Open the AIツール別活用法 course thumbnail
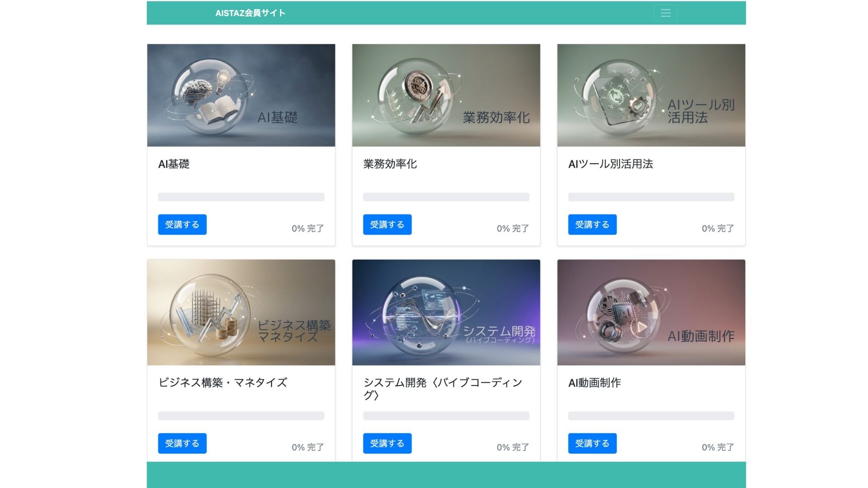868x488 pixels. [x=651, y=95]
